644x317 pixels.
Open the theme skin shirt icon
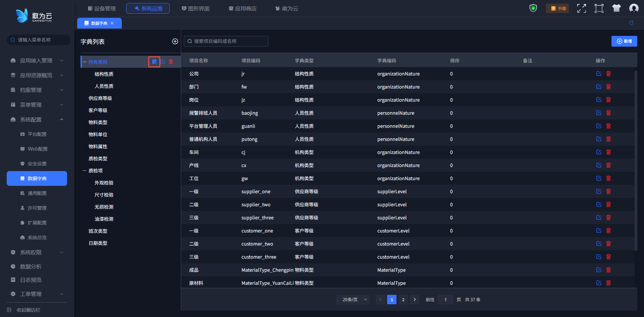[616, 8]
